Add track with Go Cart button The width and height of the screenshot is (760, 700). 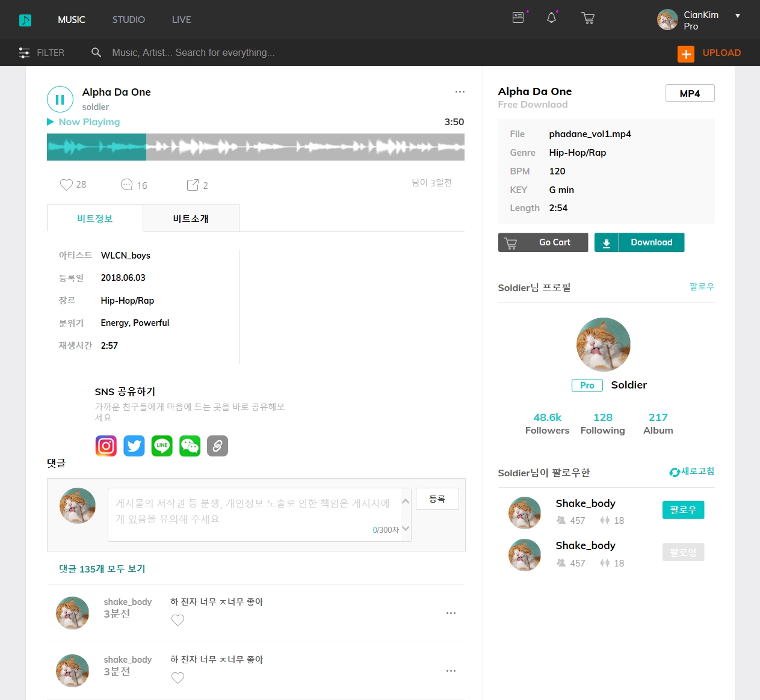tap(543, 242)
